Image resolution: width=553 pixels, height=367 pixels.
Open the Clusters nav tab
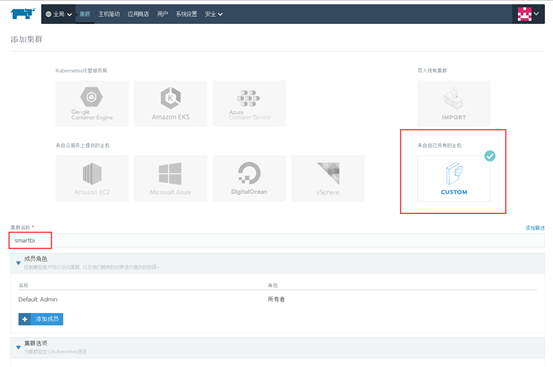(x=85, y=14)
